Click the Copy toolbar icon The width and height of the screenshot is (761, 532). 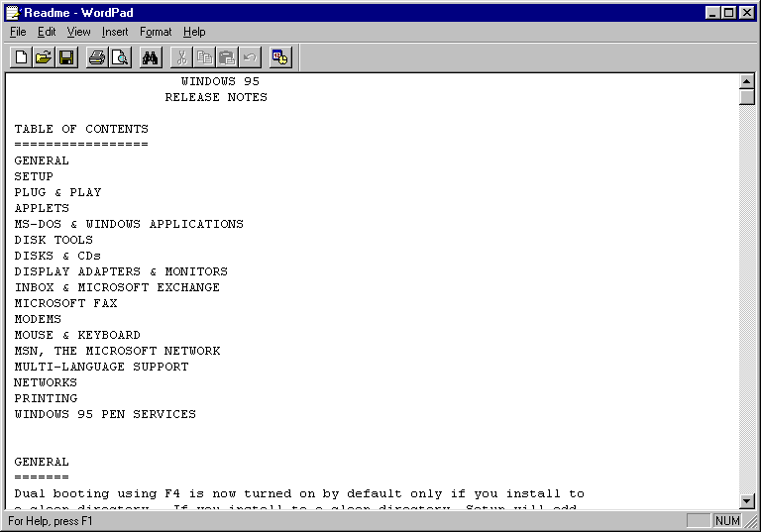[x=204, y=57]
